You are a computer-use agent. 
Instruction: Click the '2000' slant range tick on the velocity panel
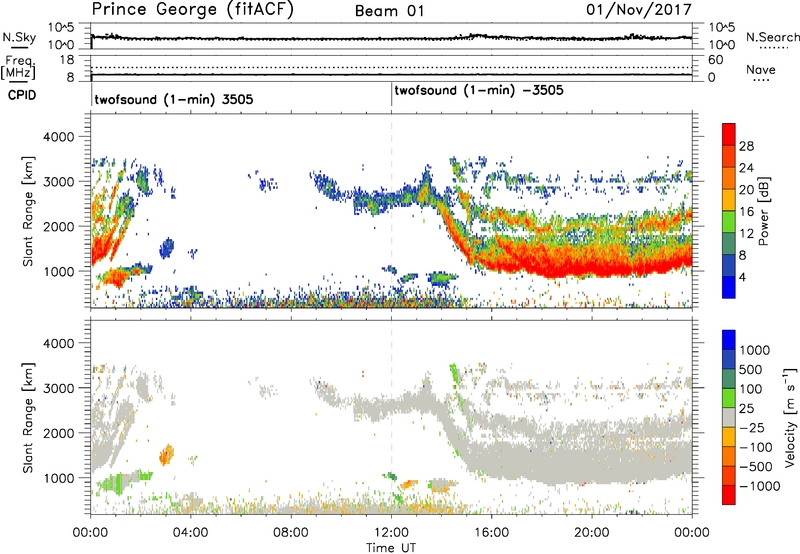pos(58,433)
